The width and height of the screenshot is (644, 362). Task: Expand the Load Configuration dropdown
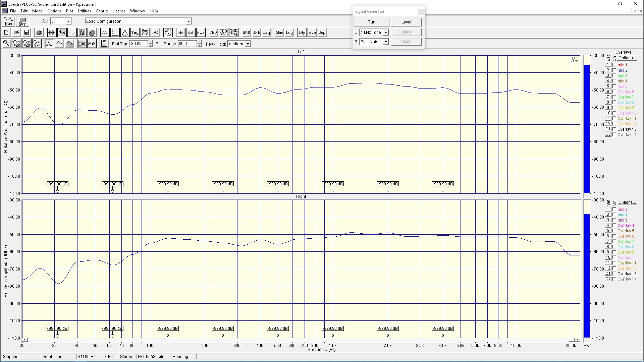tap(189, 21)
